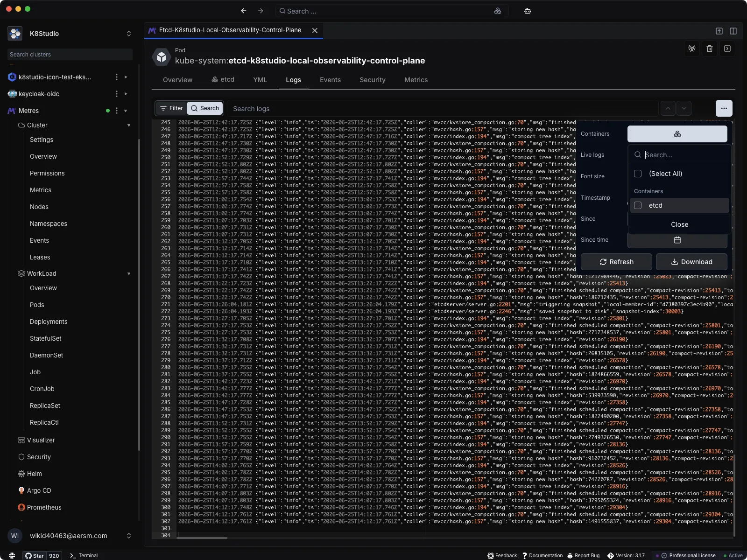Image resolution: width=747 pixels, height=560 pixels.
Task: Click Close in containers dropdown
Action: click(x=679, y=224)
